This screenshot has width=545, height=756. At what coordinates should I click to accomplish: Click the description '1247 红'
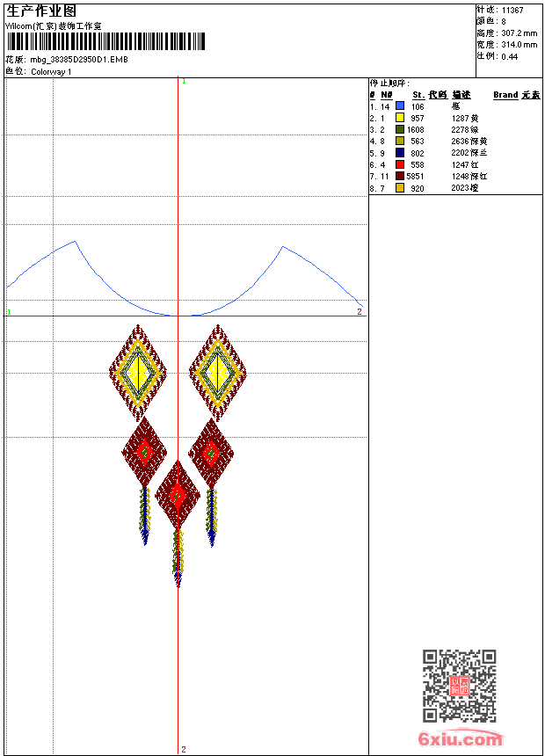[465, 165]
